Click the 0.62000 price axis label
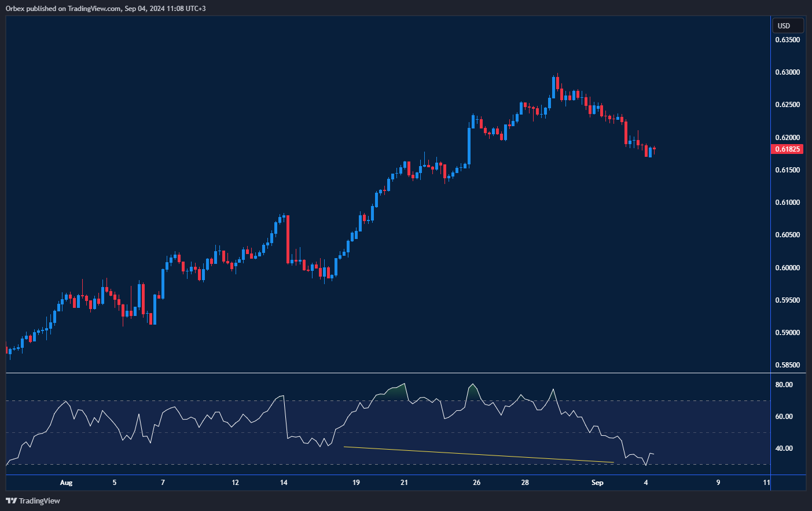 (788, 136)
